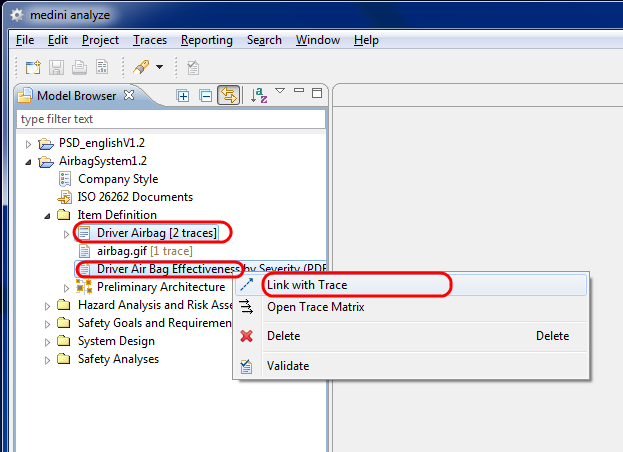The width and height of the screenshot is (623, 452).
Task: Click the Validate toolbar icon
Action: (193, 67)
